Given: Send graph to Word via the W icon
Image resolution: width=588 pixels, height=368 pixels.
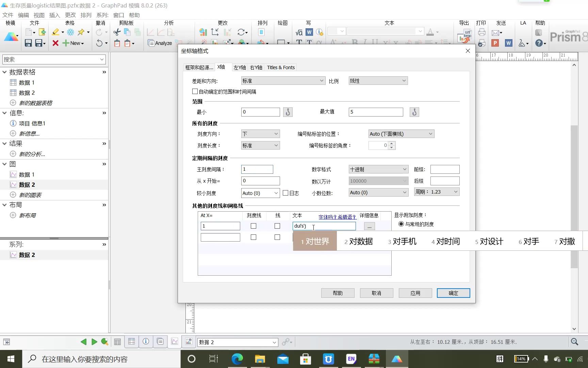Looking at the screenshot, I should [x=508, y=43].
